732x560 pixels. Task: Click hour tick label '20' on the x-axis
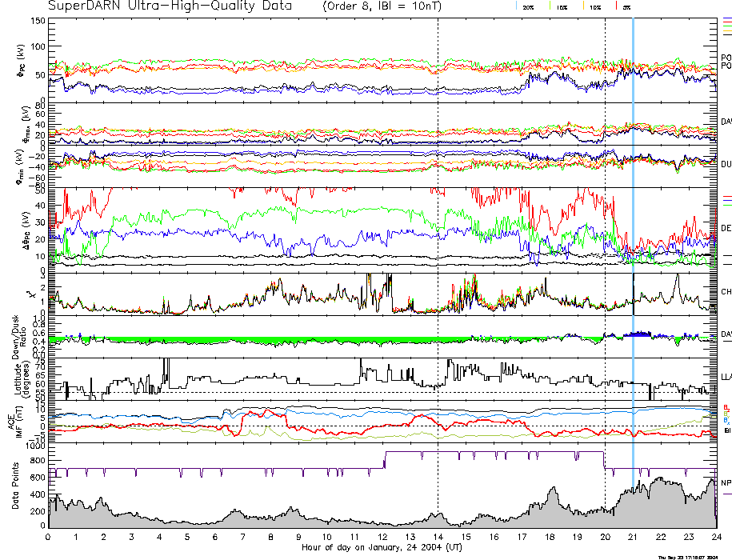605,537
